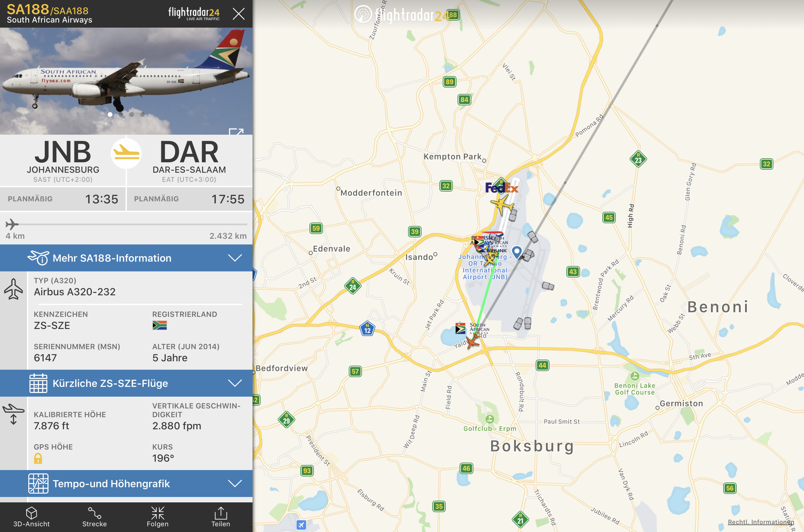Click the South African Airways aircraft photo

126,81
